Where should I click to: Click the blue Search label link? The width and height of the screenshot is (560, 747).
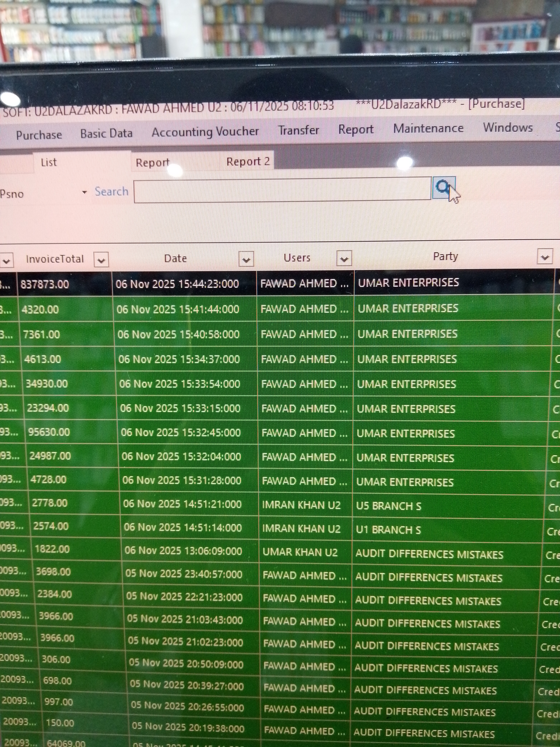(111, 191)
